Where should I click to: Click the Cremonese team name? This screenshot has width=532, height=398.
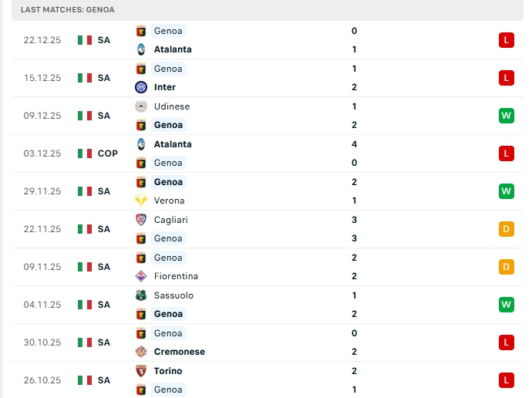(x=180, y=352)
